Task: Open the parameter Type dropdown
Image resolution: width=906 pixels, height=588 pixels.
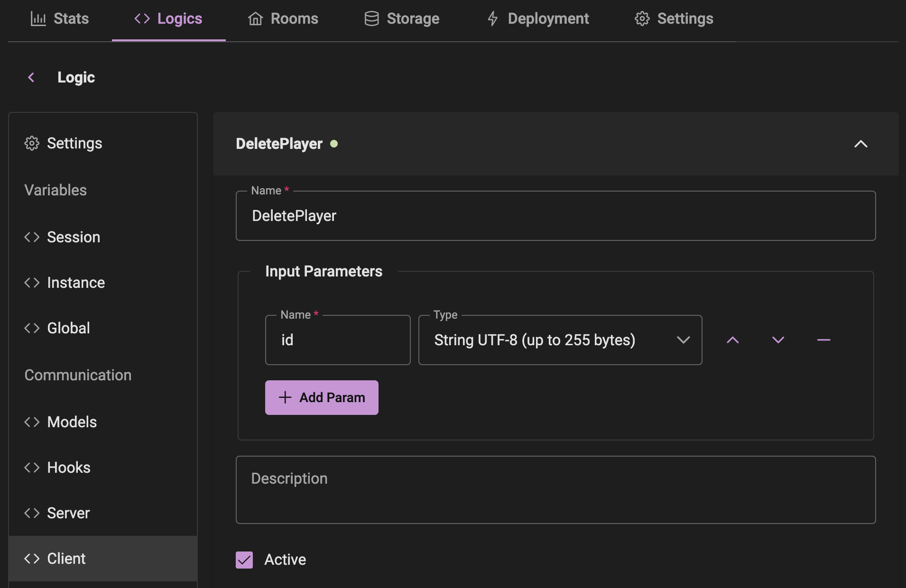Action: (560, 340)
